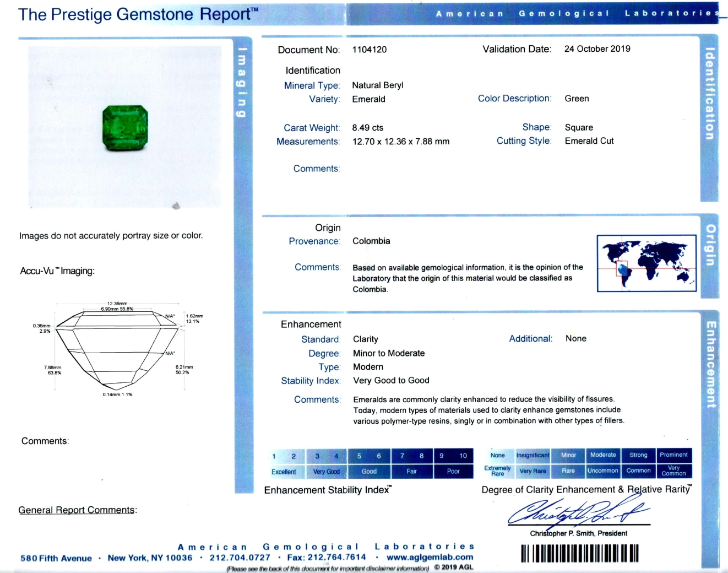Click the barcode at the bottom
The width and height of the screenshot is (728, 573).
[580, 553]
